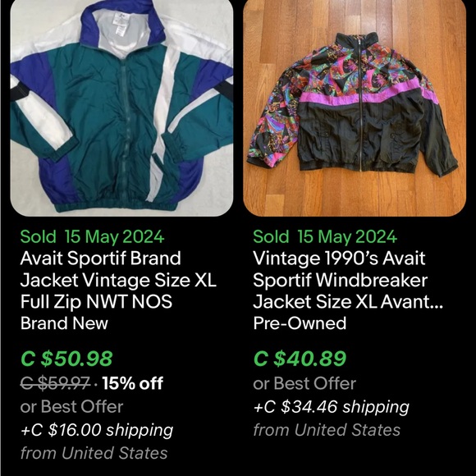This screenshot has width=476, height=476.
Task: Click the Pre-Owned condition label
Action: (x=300, y=323)
